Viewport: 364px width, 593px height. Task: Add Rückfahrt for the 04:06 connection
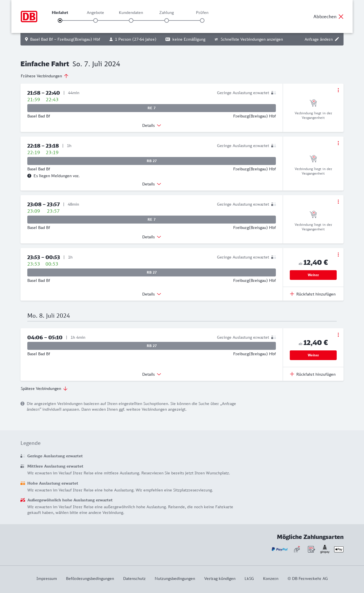pyautogui.click(x=313, y=374)
